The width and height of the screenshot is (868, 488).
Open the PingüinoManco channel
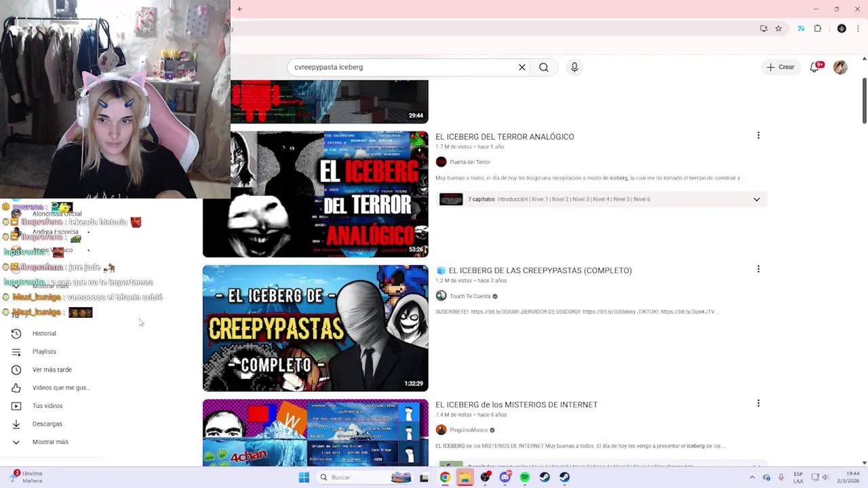point(469,430)
